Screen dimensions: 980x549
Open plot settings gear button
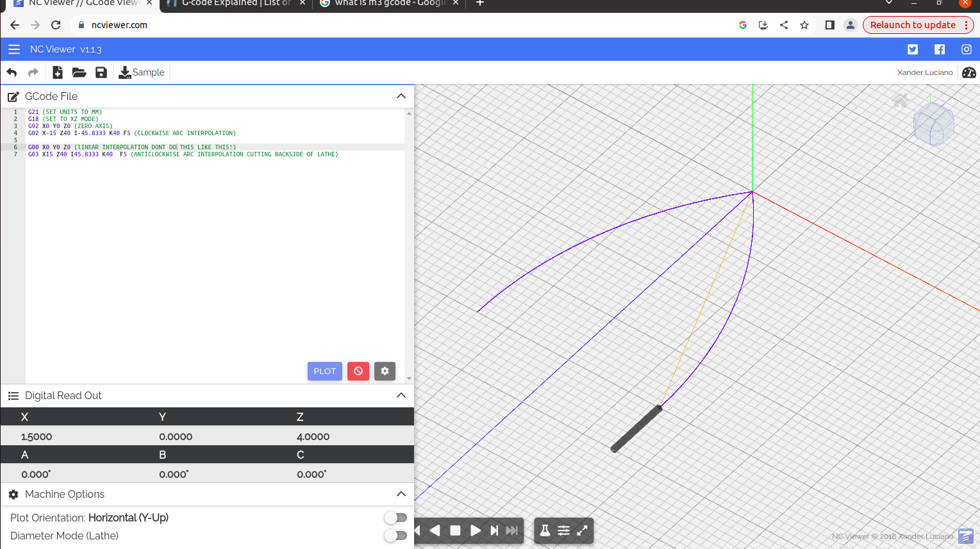(x=385, y=371)
